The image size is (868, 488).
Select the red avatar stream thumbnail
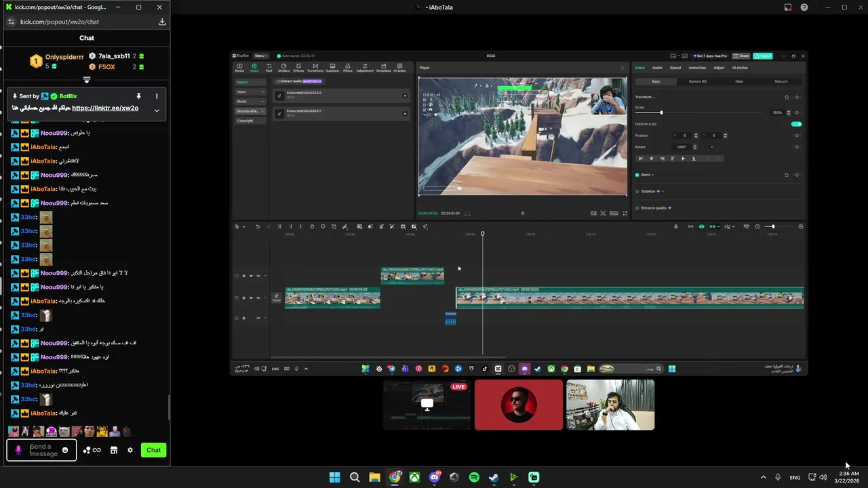(519, 405)
